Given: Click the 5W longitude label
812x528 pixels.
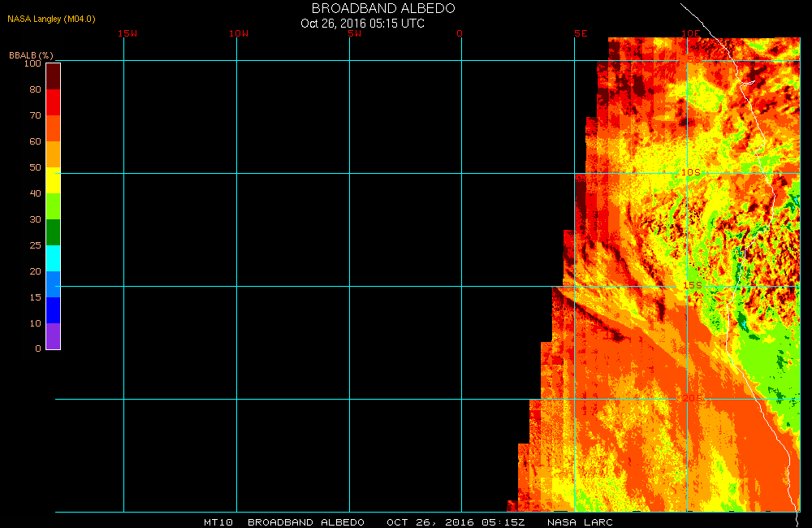Looking at the screenshot, I should point(353,34).
